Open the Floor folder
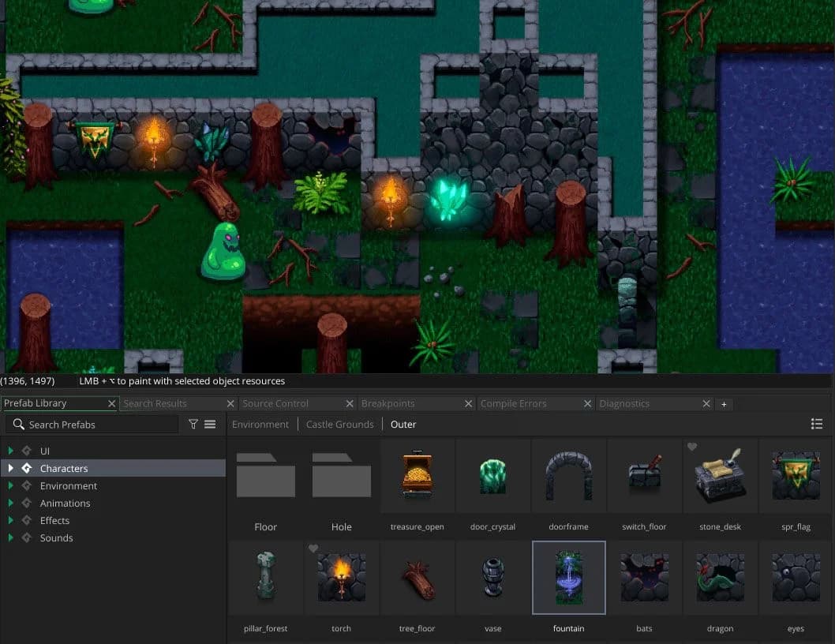This screenshot has width=835, height=644. pos(266,477)
